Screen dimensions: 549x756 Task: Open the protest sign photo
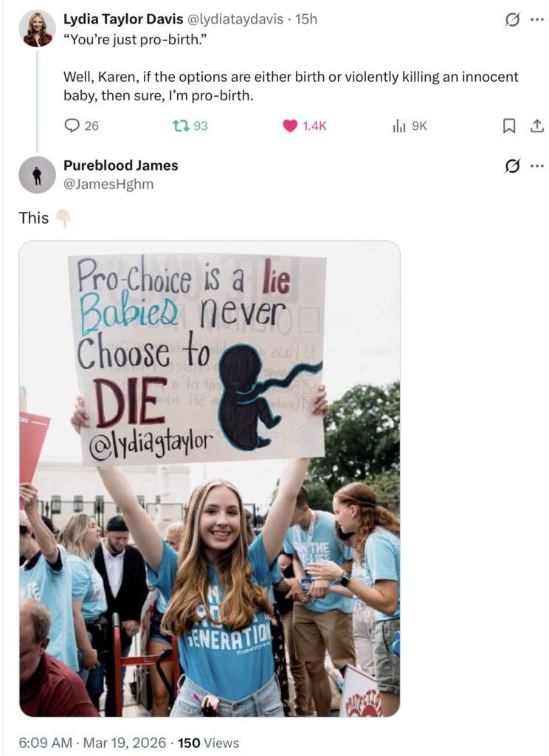pyautogui.click(x=210, y=478)
